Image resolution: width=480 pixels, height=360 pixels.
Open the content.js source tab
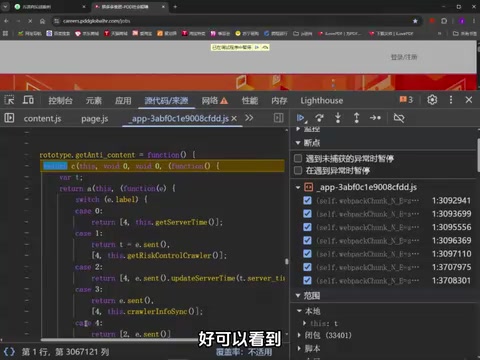coord(42,119)
